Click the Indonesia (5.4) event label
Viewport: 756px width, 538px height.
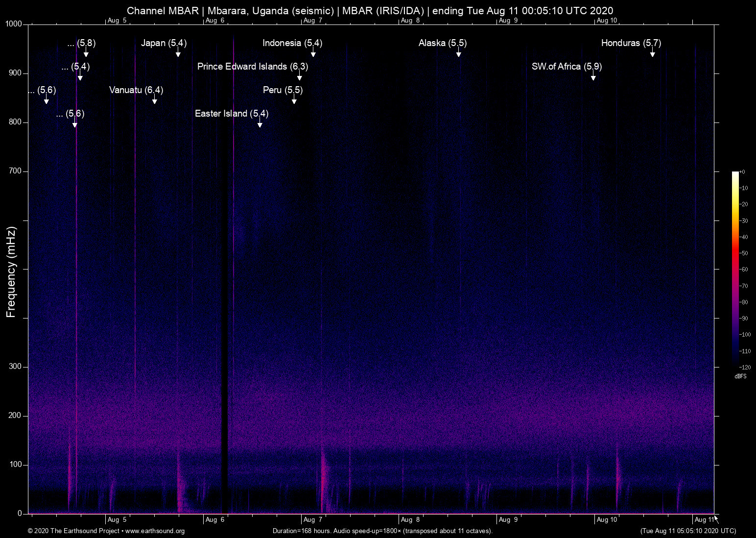(292, 43)
